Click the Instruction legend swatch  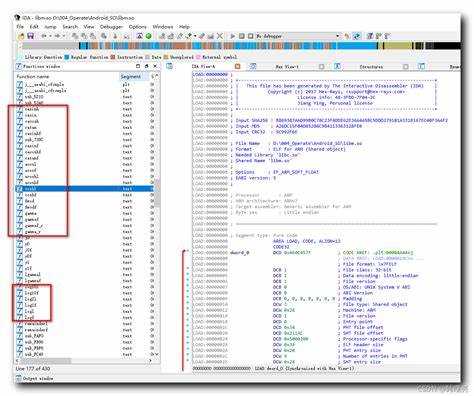point(113,57)
